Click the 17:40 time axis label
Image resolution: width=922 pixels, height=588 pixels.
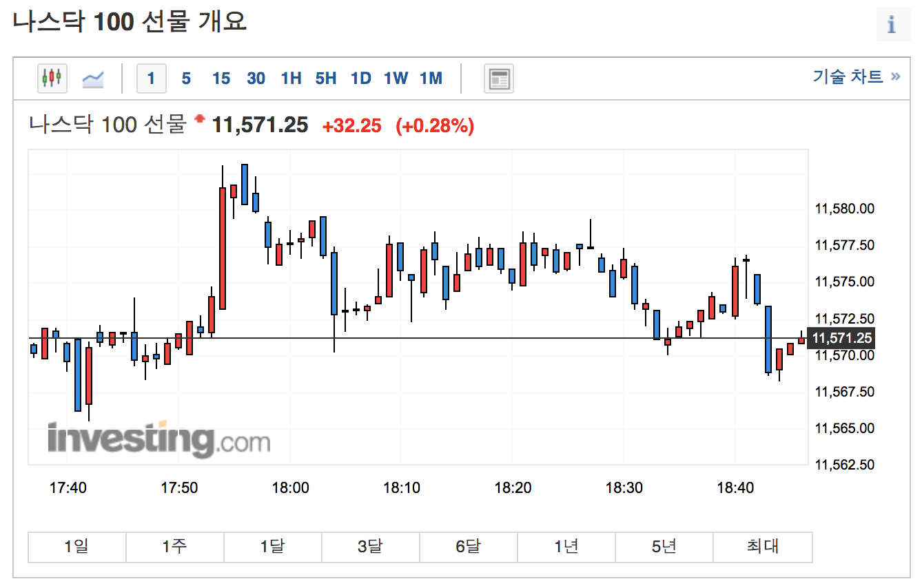[68, 488]
